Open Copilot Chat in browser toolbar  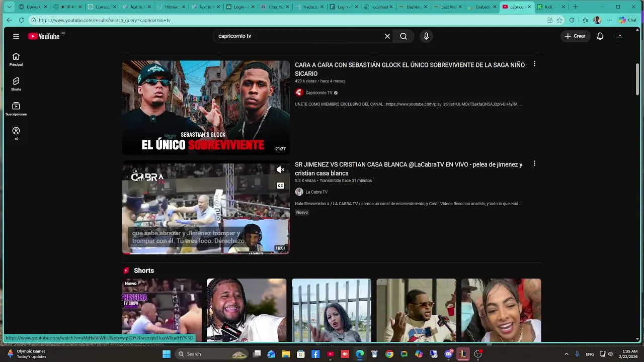pyautogui.click(x=627, y=20)
